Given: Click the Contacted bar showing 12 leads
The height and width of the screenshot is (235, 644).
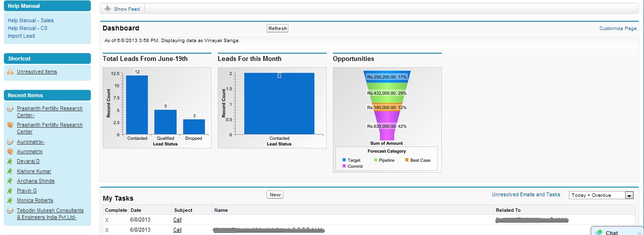Looking at the screenshot, I should (137, 104).
